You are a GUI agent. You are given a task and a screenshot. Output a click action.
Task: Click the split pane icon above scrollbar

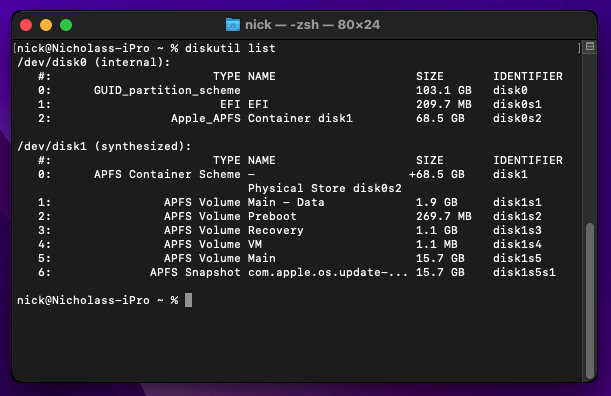(590, 47)
